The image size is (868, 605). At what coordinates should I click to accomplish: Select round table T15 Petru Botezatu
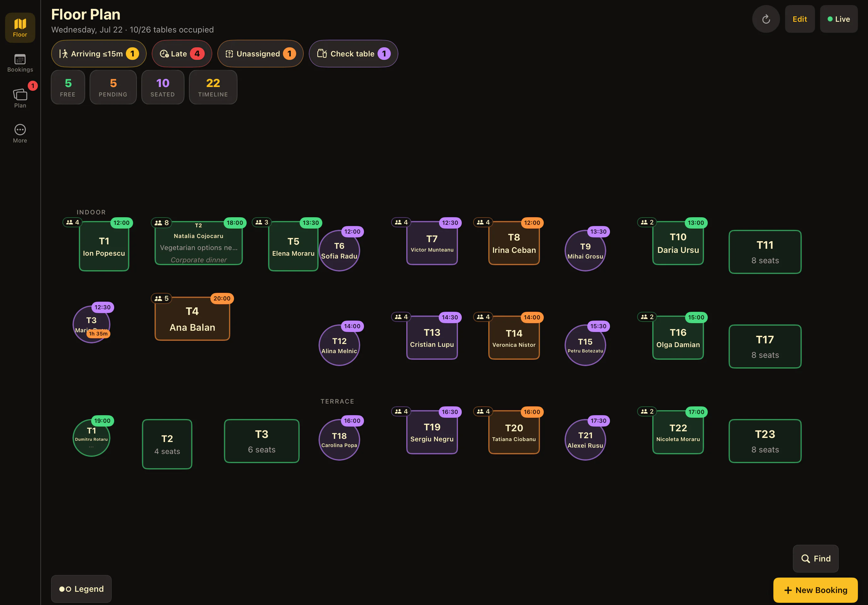(585, 346)
